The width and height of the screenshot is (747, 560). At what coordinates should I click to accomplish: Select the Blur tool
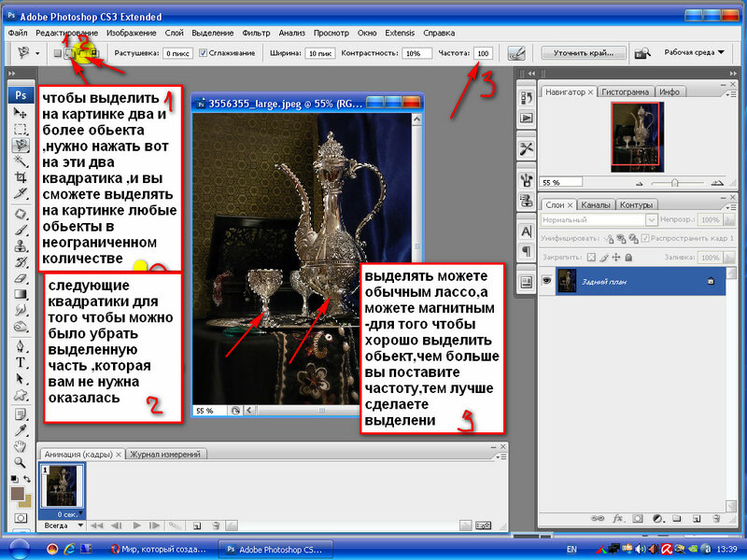point(20,311)
